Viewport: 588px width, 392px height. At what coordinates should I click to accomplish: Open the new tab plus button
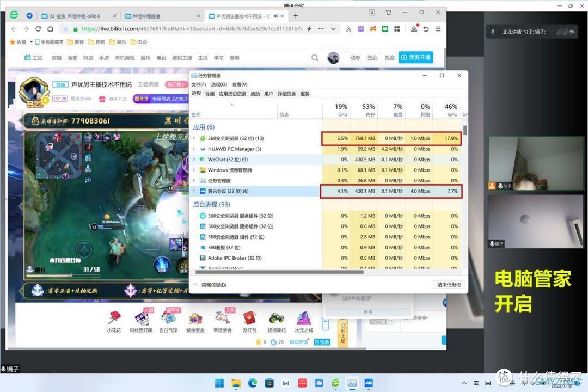coord(296,16)
